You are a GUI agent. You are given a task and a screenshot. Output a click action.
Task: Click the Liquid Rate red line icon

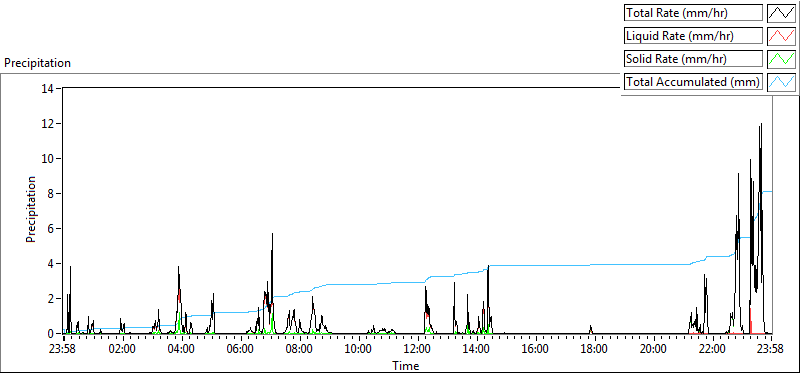(781, 36)
